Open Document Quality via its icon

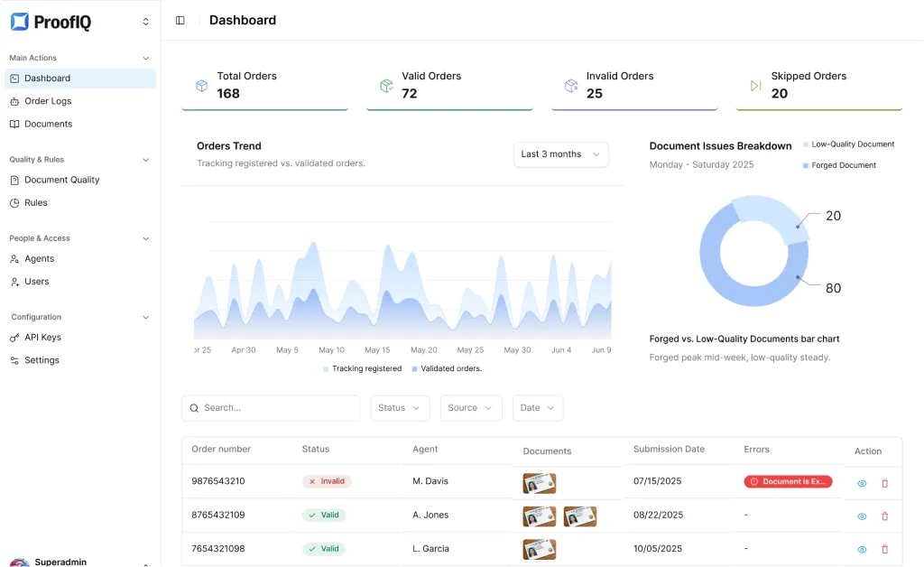pyautogui.click(x=16, y=180)
